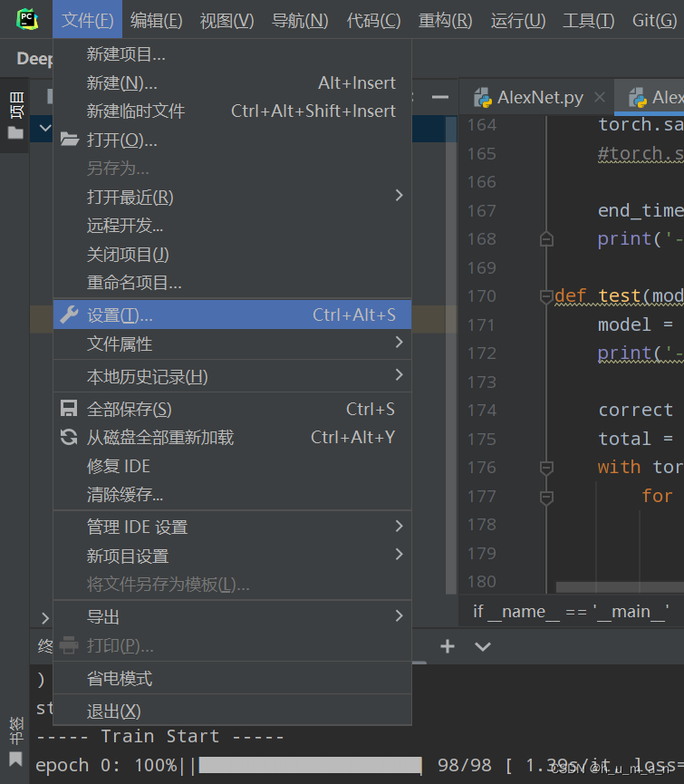Toggle fold marker at line 168
The image size is (684, 784).
[x=546, y=239]
